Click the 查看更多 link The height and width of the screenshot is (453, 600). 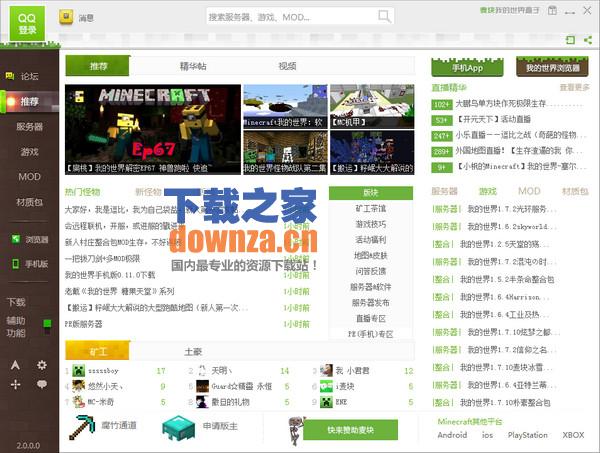click(574, 87)
